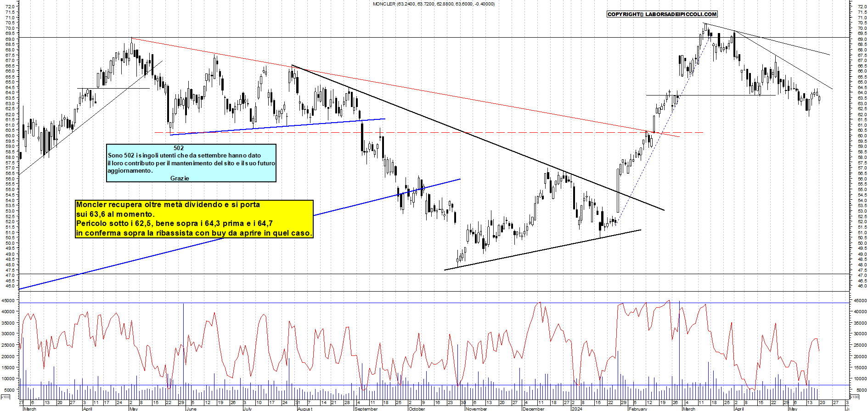The width and height of the screenshot is (868, 411).
Task: Click the "502" heading in the cyan box
Action: (x=179, y=148)
